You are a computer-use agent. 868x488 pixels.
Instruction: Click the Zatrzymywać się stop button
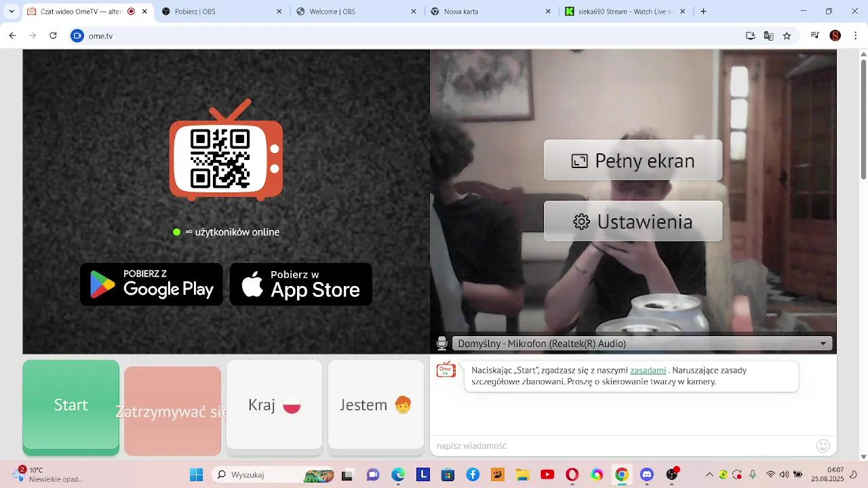[x=172, y=411]
